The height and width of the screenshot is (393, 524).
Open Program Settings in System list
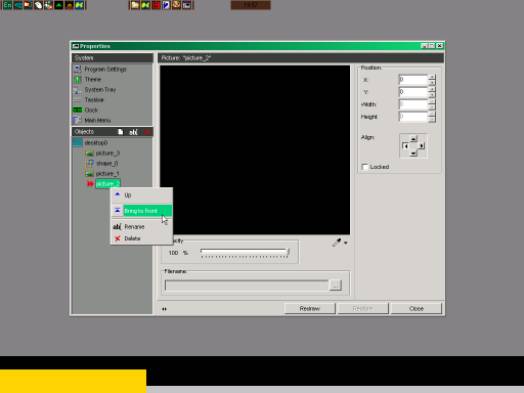point(105,69)
